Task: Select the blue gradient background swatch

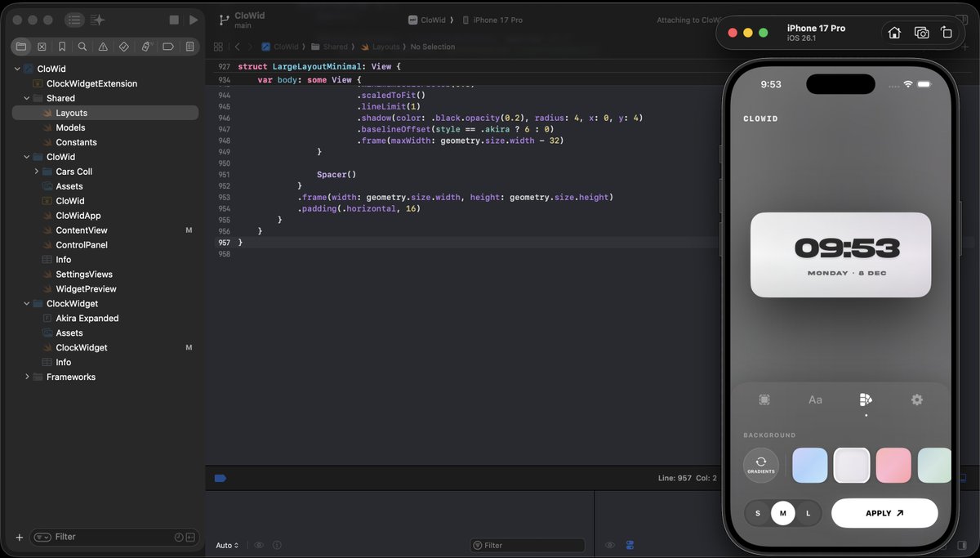Action: click(x=810, y=465)
